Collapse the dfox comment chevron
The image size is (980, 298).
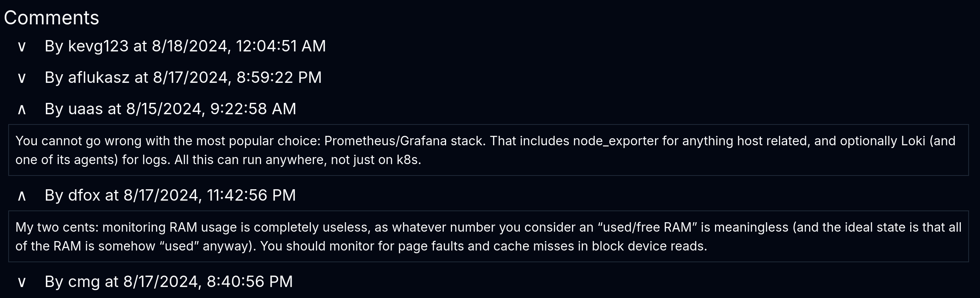(22, 196)
